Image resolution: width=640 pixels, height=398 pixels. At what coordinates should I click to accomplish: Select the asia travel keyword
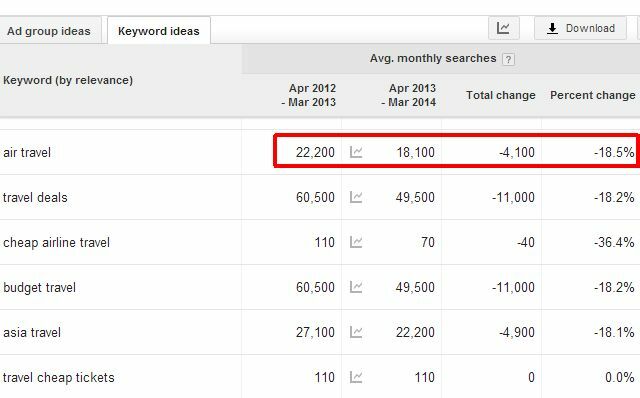point(32,332)
